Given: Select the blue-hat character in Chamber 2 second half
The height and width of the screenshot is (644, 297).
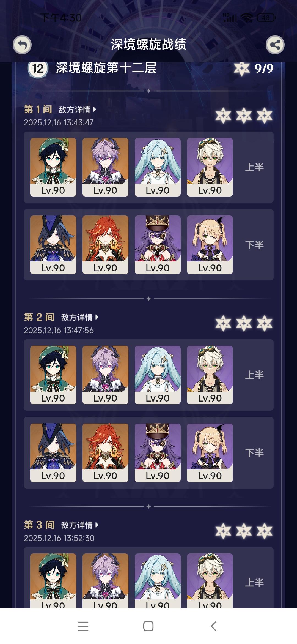Looking at the screenshot, I should pos(53,452).
